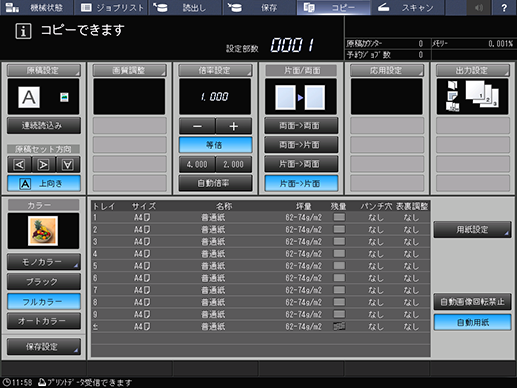Click the information icon beside コピーできます
Image resolution: width=517 pixels, height=388 pixels.
(x=23, y=31)
